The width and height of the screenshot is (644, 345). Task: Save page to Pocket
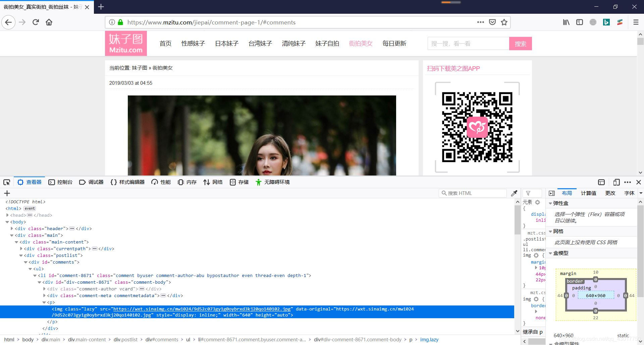point(492,22)
